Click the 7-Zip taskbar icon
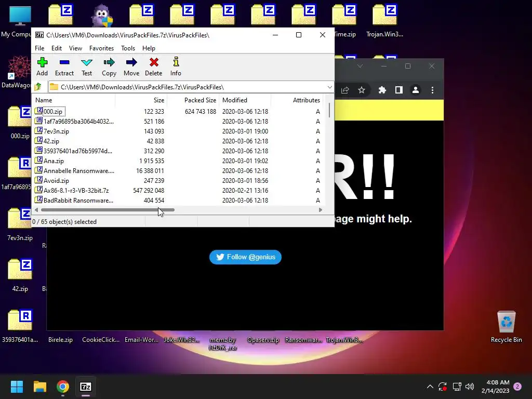 (86, 387)
